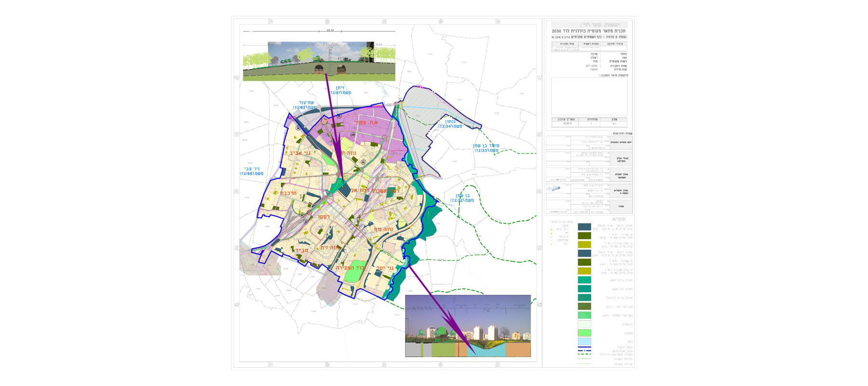Click the dashed green line symbol in the legend
Image resolution: width=868 pixels, height=386 pixels.
coord(584,355)
